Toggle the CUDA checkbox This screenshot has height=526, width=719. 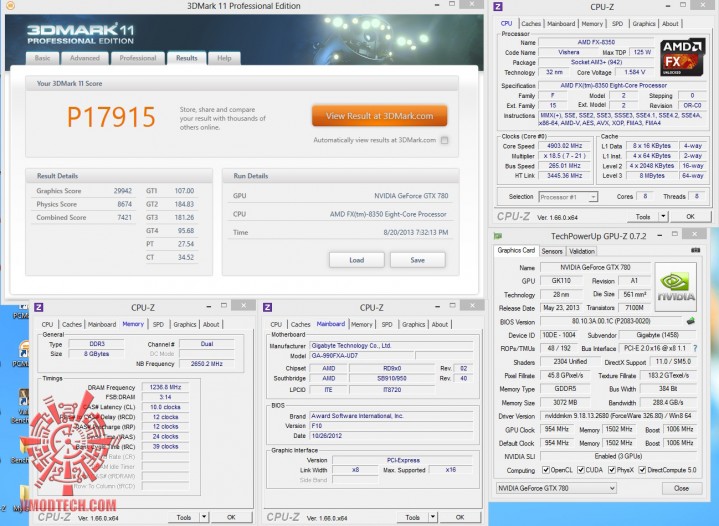[581, 470]
